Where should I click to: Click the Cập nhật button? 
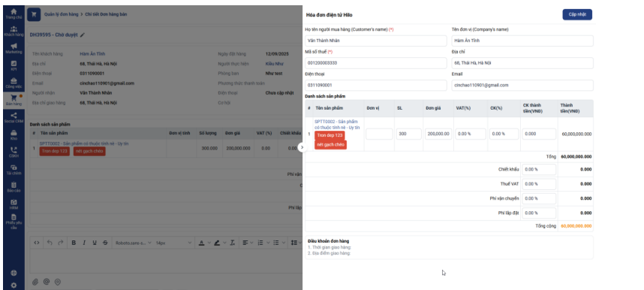pos(577,14)
